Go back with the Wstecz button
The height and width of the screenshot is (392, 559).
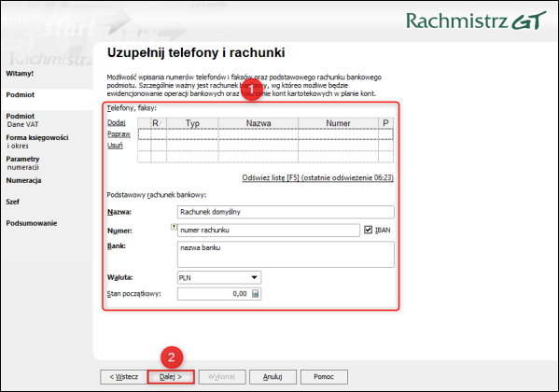click(124, 377)
